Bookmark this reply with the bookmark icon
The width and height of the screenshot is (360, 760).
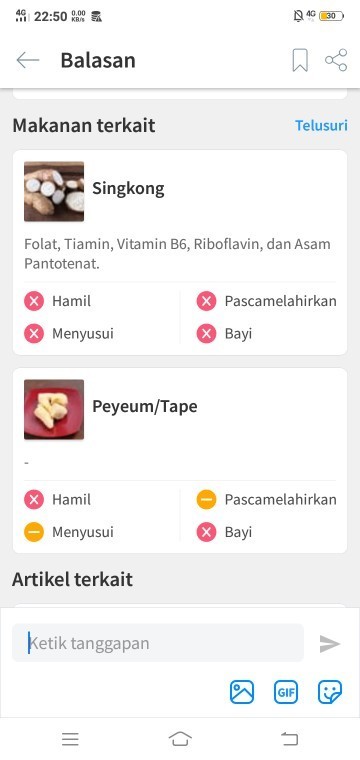point(300,60)
